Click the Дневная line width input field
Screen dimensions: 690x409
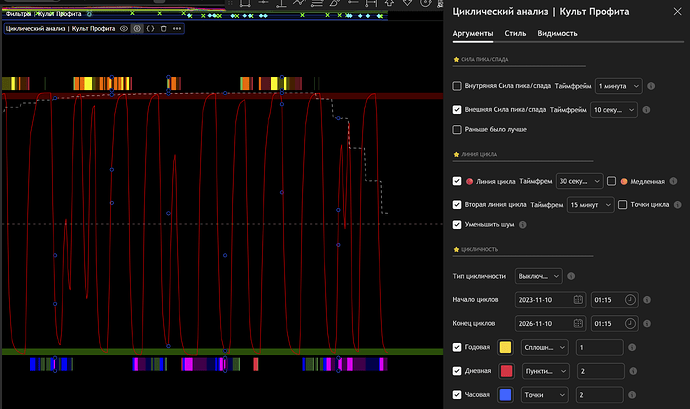(600, 371)
